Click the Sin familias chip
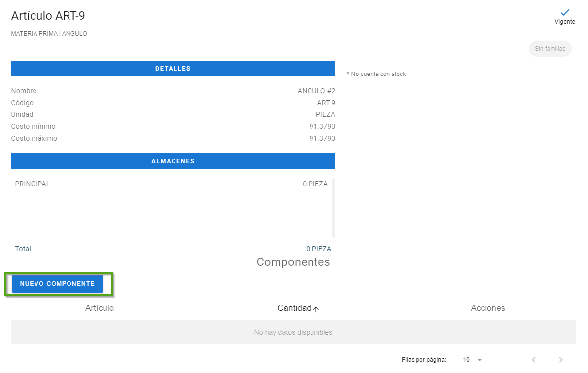The width and height of the screenshot is (588, 373). (550, 49)
